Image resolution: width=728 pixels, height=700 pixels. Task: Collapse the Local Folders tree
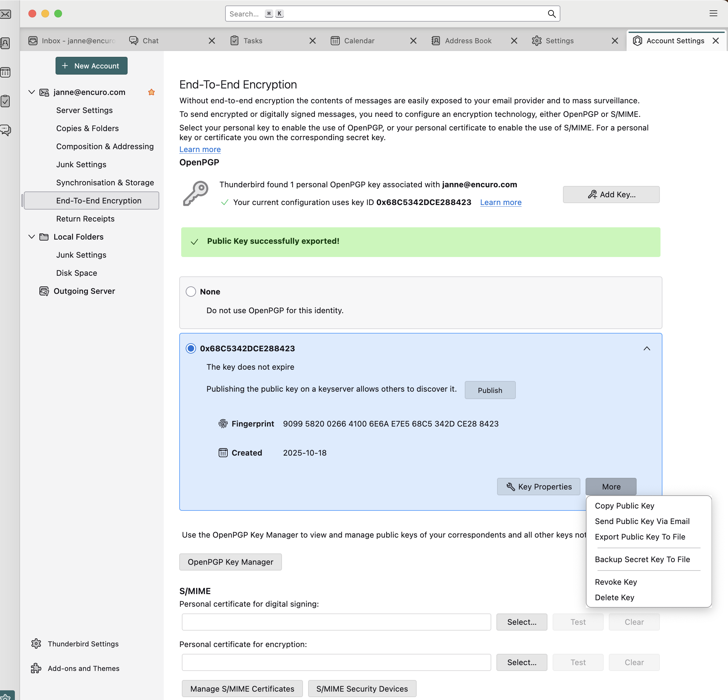[32, 237]
